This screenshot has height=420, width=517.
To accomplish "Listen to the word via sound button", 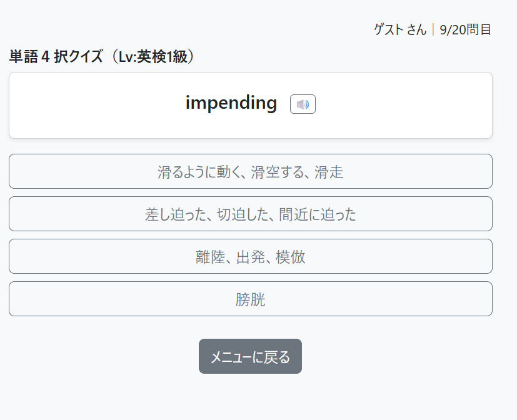I will (x=303, y=104).
